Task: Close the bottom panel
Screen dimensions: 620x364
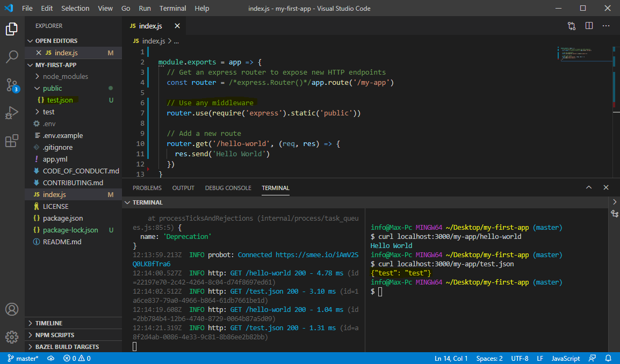Action: (606, 188)
